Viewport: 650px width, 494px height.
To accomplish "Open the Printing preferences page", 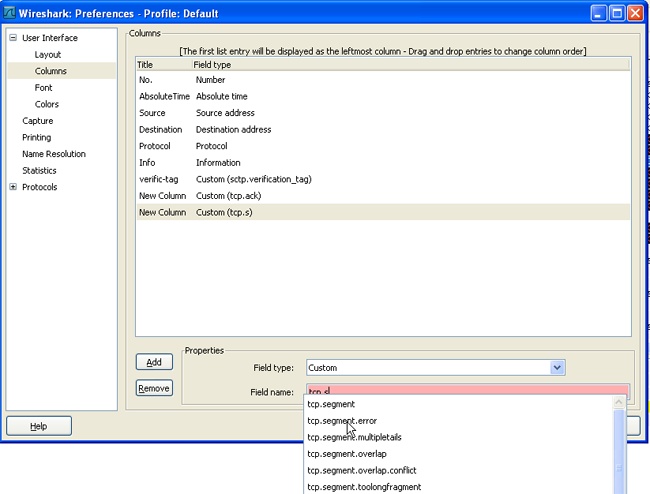I will [37, 137].
